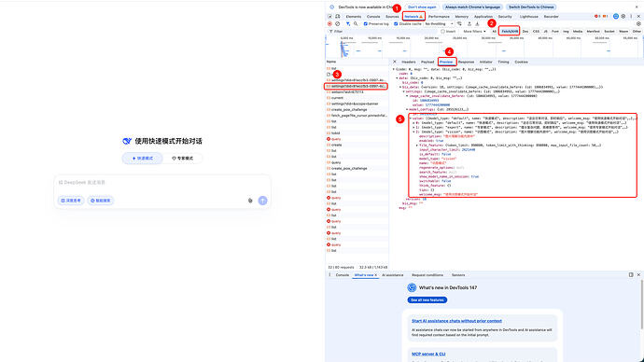The width and height of the screenshot is (644, 362).
Task: Select 专家模式 mode
Action: 182,158
